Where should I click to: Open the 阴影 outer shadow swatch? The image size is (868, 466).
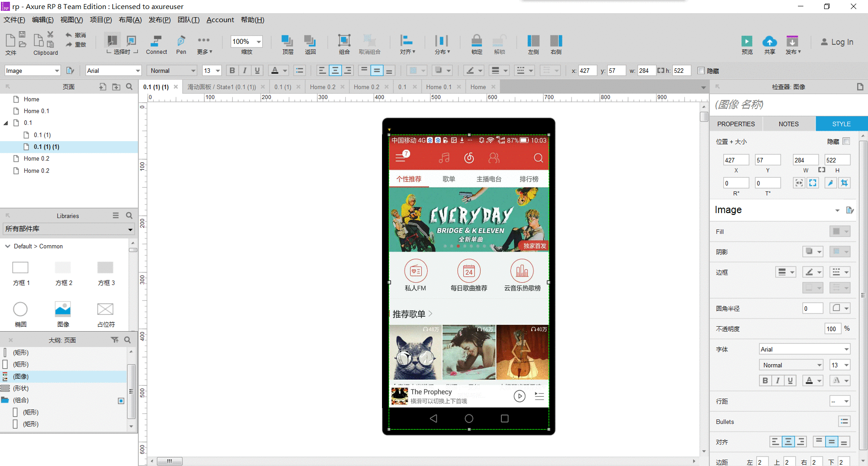812,252
